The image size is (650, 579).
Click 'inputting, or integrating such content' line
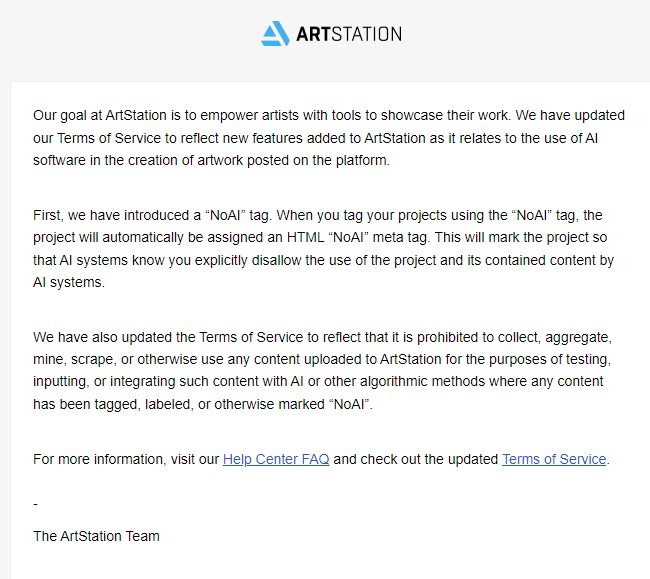pos(318,381)
